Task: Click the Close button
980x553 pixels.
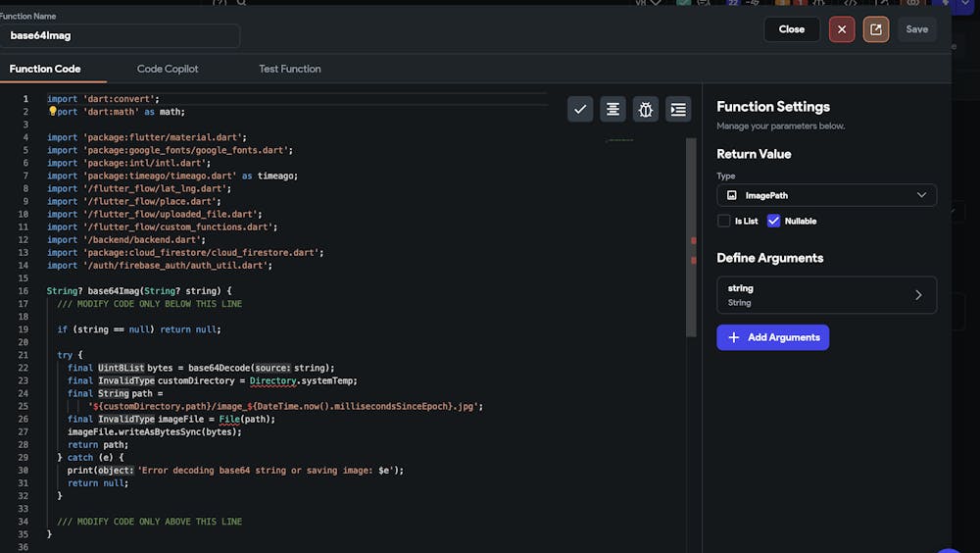Action: point(792,29)
